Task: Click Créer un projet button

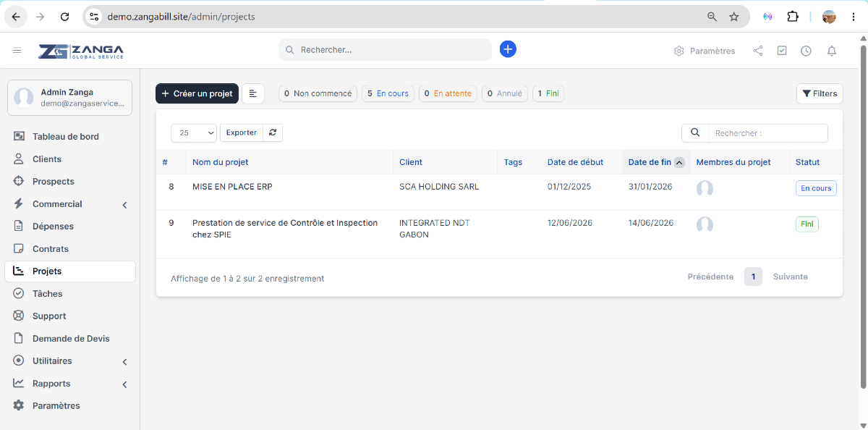Action: 197,93
